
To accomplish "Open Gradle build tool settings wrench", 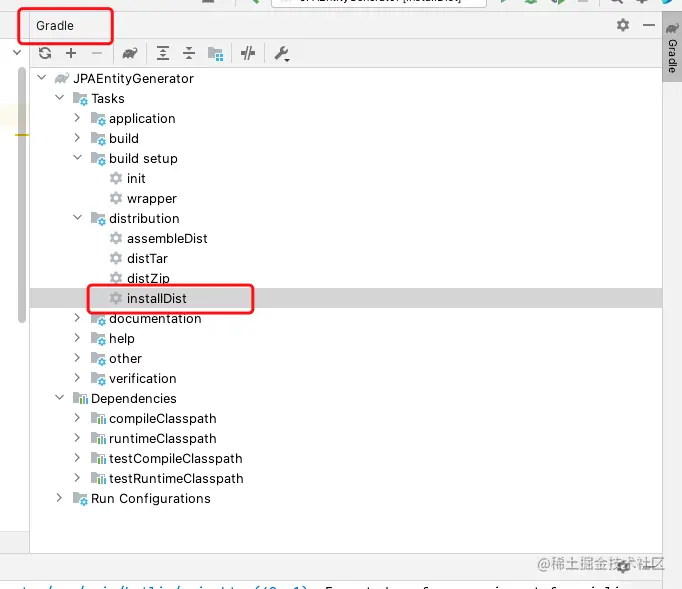I will pos(282,54).
